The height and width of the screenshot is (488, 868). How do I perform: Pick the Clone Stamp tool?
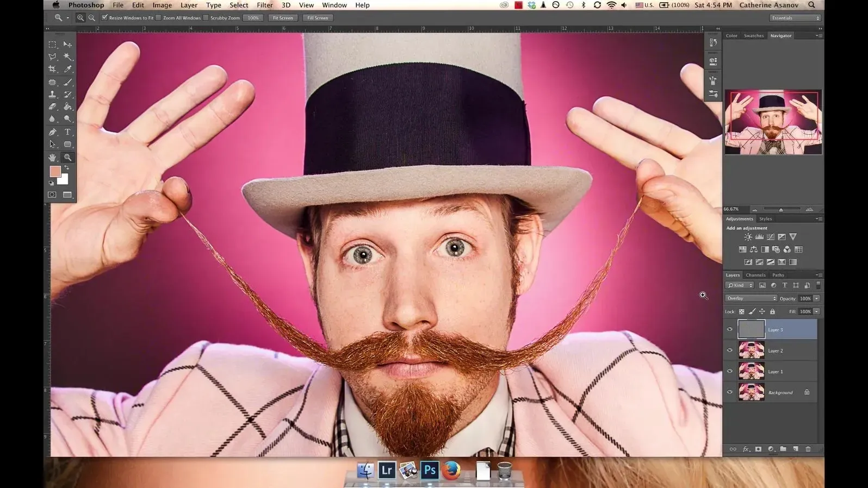point(52,95)
